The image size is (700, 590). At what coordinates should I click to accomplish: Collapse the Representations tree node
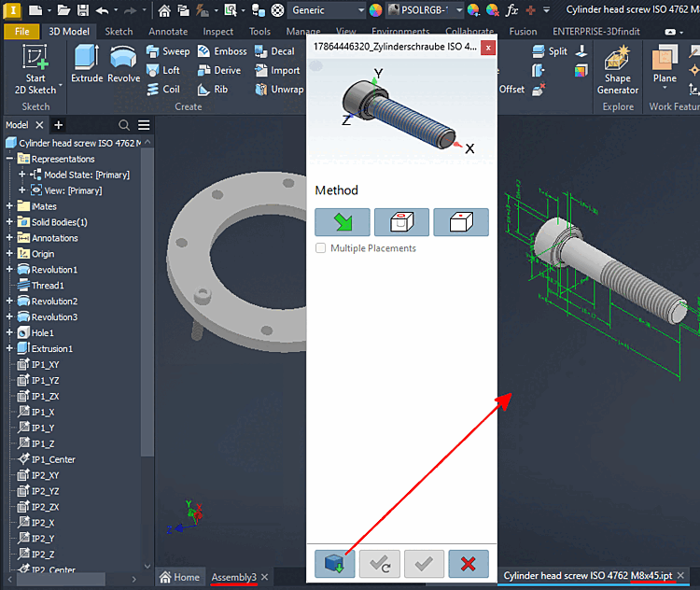pyautogui.click(x=9, y=159)
